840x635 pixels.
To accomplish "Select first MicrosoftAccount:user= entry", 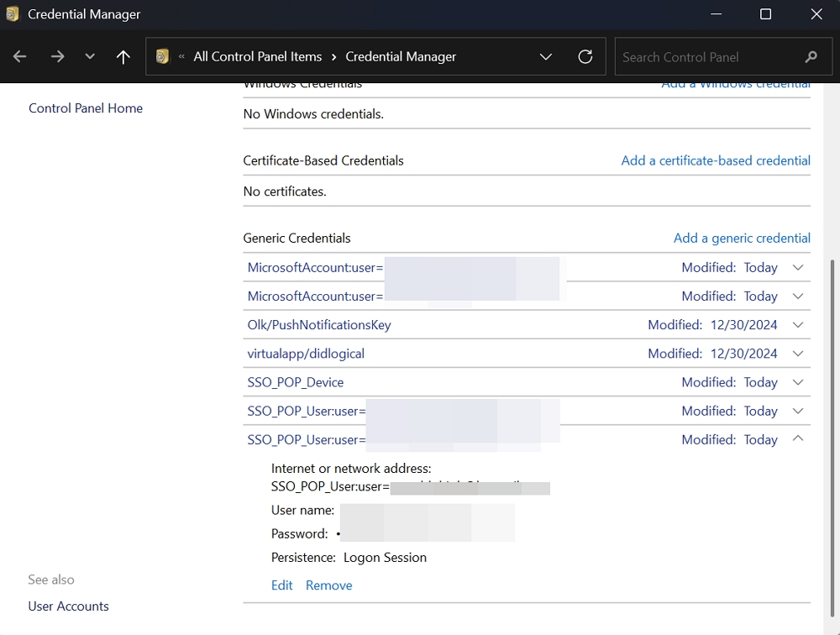I will [x=315, y=267].
